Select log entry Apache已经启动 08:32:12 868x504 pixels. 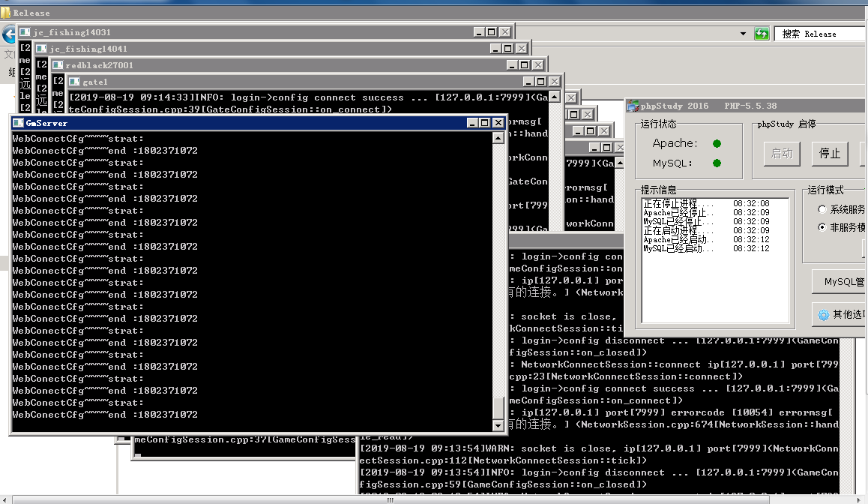coord(706,239)
